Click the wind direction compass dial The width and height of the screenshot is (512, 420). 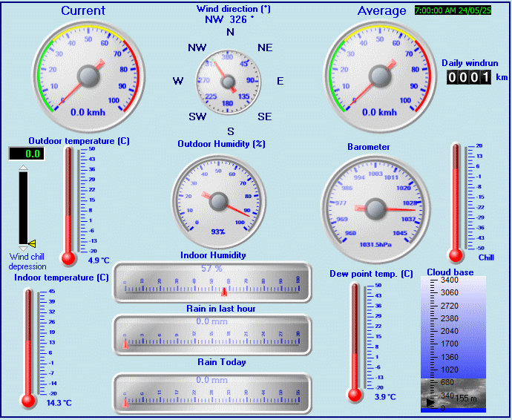(228, 82)
